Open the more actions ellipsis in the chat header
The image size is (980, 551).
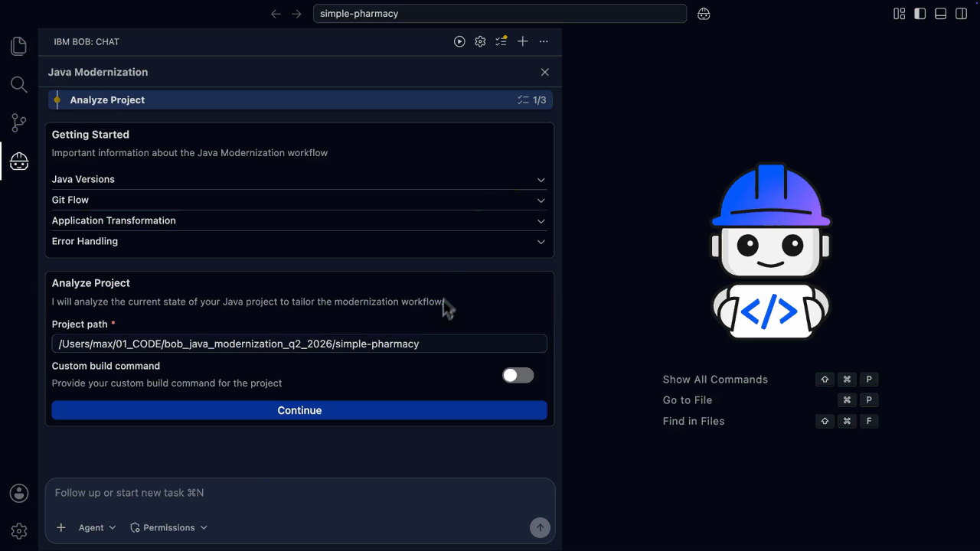coord(544,42)
